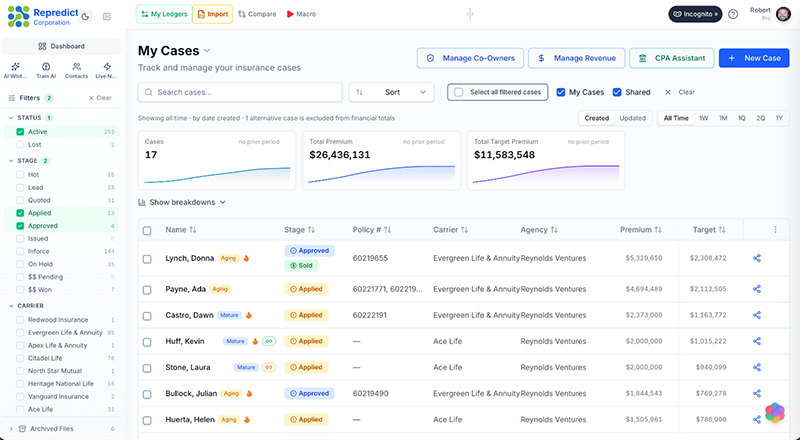Share Huff, Kevin case icon
800x440 pixels.
(x=757, y=341)
